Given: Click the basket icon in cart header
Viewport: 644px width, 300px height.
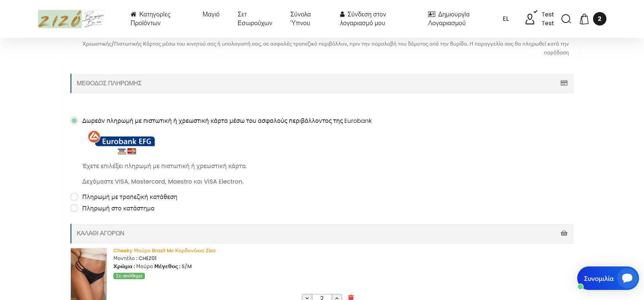Looking at the screenshot, I should pyautogui.click(x=564, y=233).
